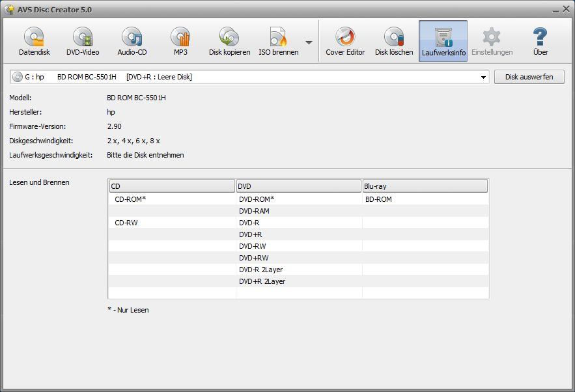Click the AVS Disc Creator title bar icon
The width and height of the screenshot is (575, 392).
[x=10, y=10]
